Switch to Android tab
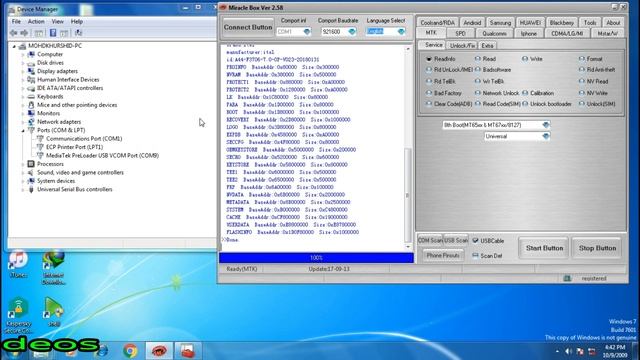Image resolution: width=640 pixels, height=360 pixels. coord(472,23)
